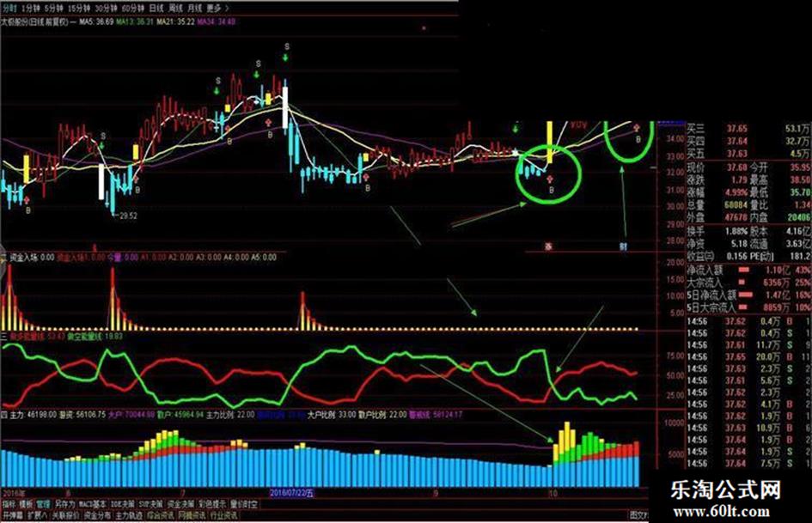Select the 60分钟 timeframe
The width and height of the screenshot is (812, 523).
133,9
